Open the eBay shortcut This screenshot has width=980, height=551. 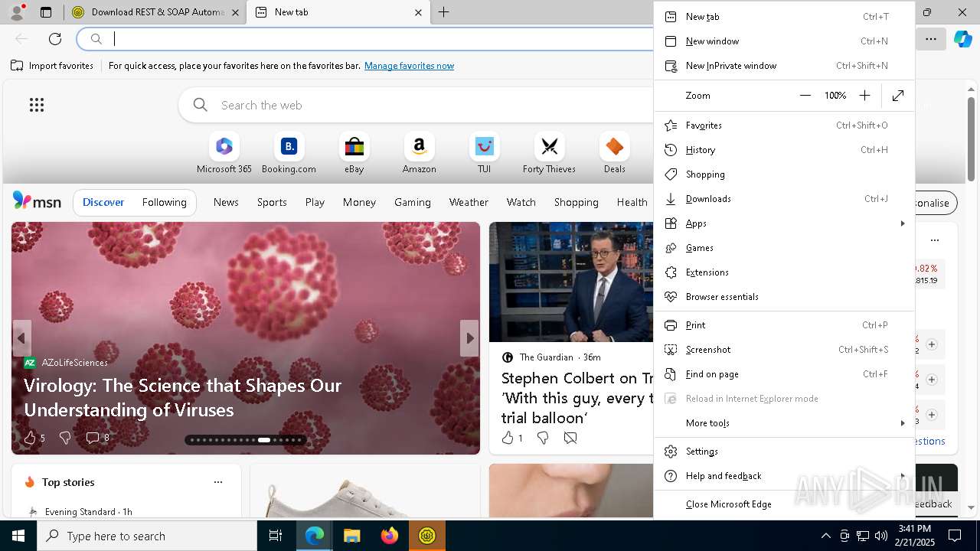(354, 153)
